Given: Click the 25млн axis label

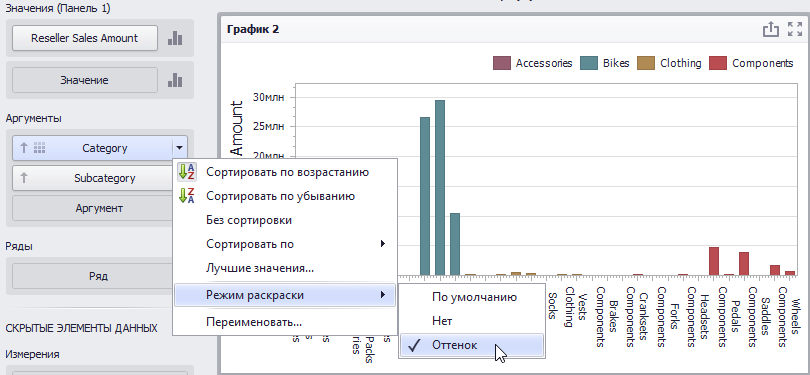Looking at the screenshot, I should coord(269,127).
